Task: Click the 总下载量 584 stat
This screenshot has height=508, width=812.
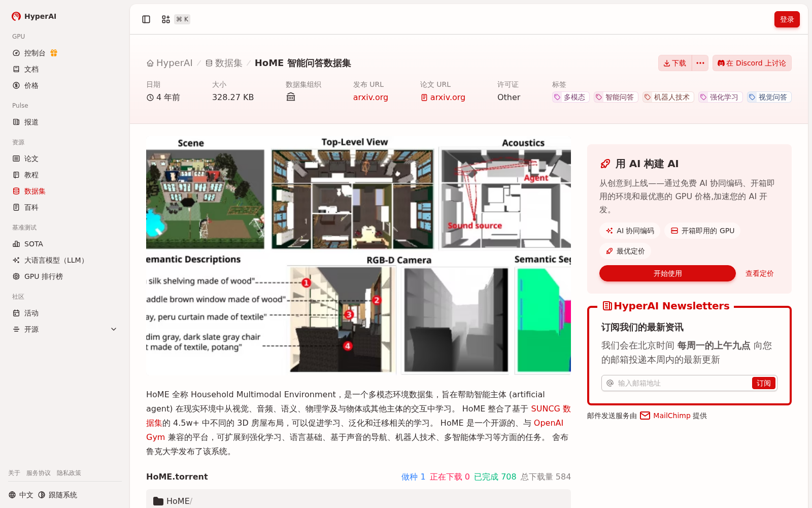Action: [546, 477]
